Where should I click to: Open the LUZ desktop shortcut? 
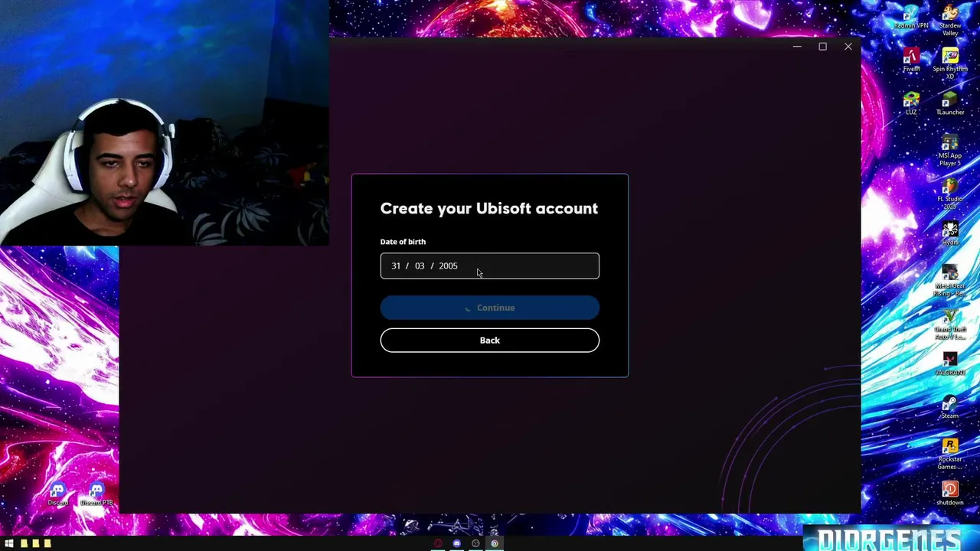911,103
